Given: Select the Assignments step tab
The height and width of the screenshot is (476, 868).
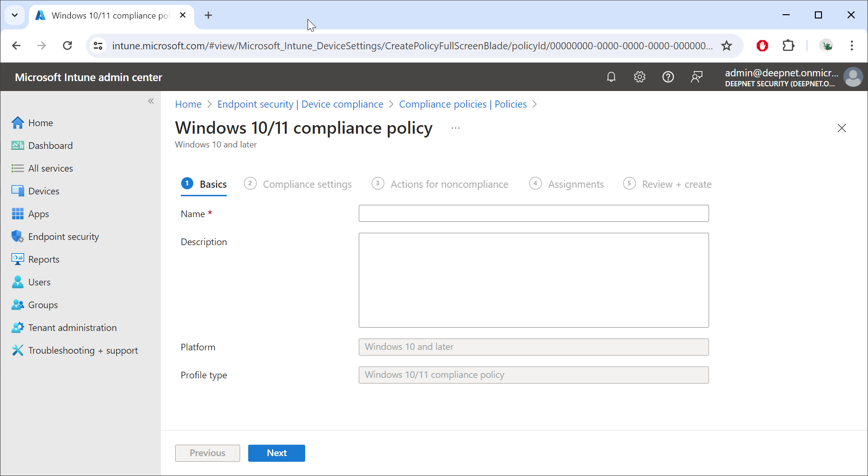Looking at the screenshot, I should click(x=575, y=184).
